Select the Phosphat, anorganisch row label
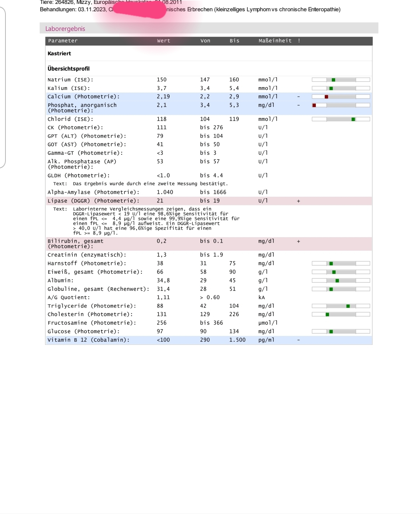Image resolution: width=420 pixels, height=514 pixels. point(82,108)
